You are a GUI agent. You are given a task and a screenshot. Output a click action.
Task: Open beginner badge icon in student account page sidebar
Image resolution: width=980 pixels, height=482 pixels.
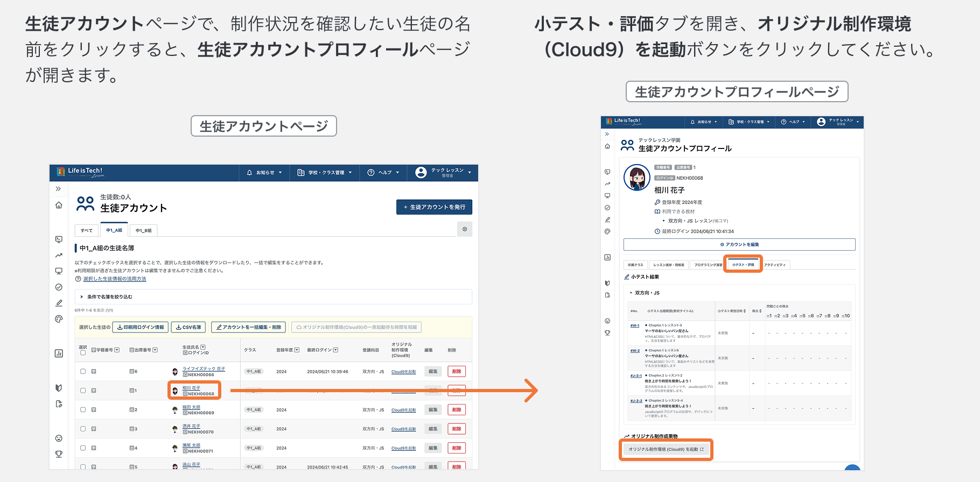coord(59,388)
